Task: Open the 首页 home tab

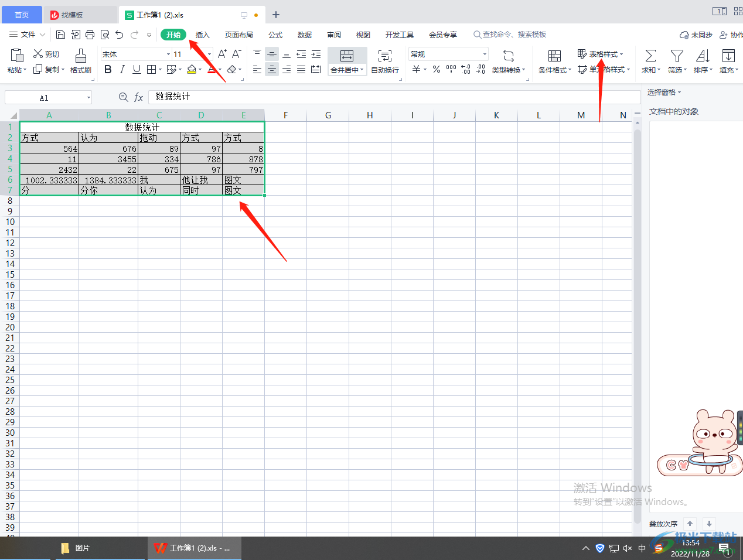Action: pyautogui.click(x=22, y=15)
